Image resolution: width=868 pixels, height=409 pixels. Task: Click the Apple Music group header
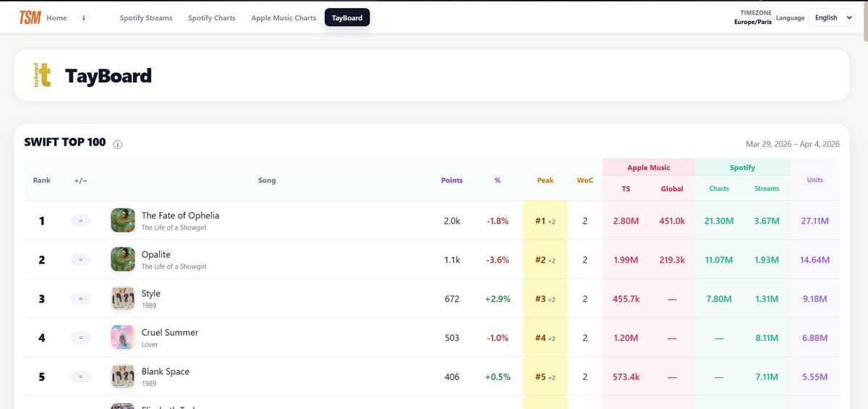tap(649, 167)
